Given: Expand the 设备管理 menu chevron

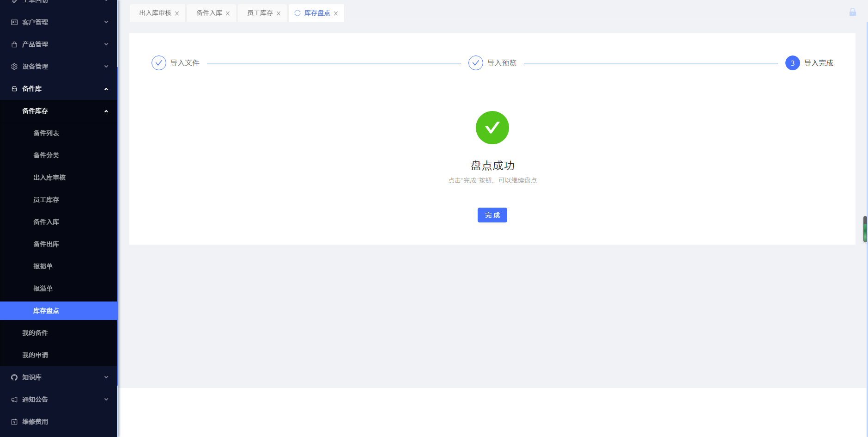Looking at the screenshot, I should (106, 66).
